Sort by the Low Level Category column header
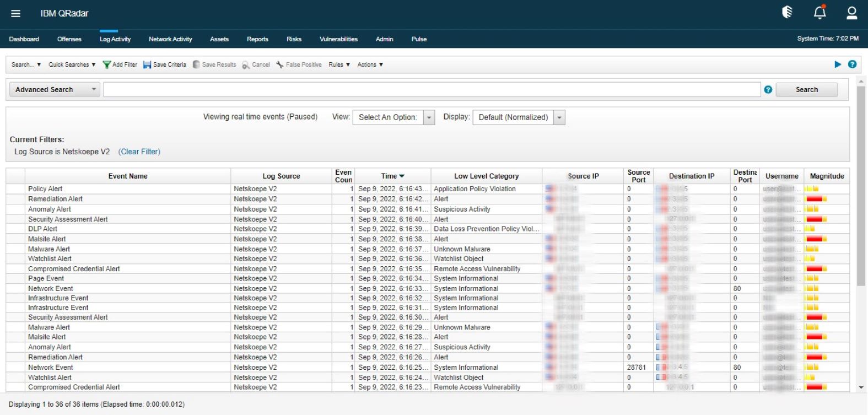 point(487,176)
